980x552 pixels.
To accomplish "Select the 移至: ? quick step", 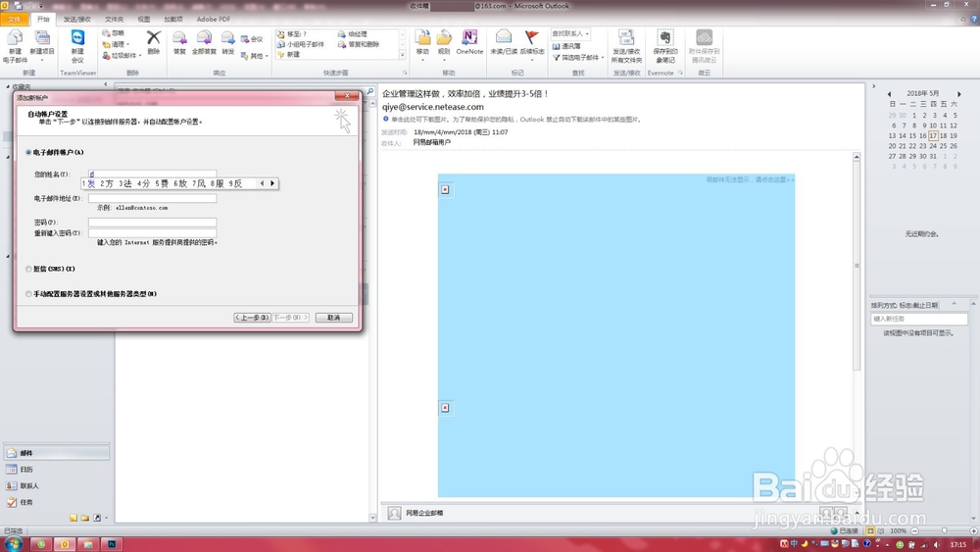I will pyautogui.click(x=292, y=34).
